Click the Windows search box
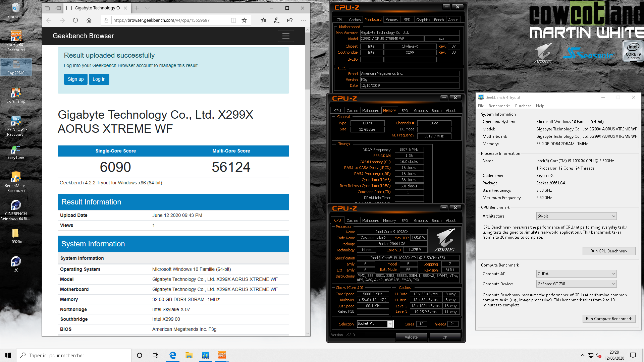This screenshot has width=644, height=362. click(74, 355)
